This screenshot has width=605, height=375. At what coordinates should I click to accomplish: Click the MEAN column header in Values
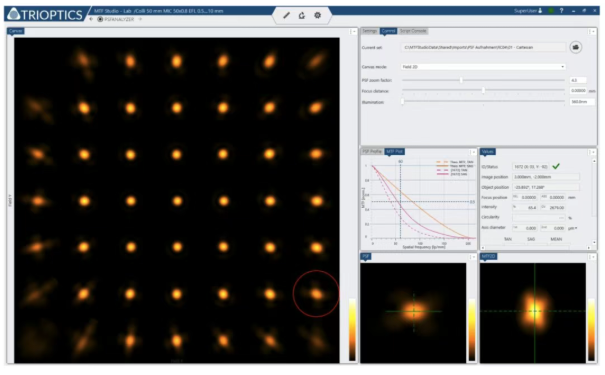[x=556, y=239]
